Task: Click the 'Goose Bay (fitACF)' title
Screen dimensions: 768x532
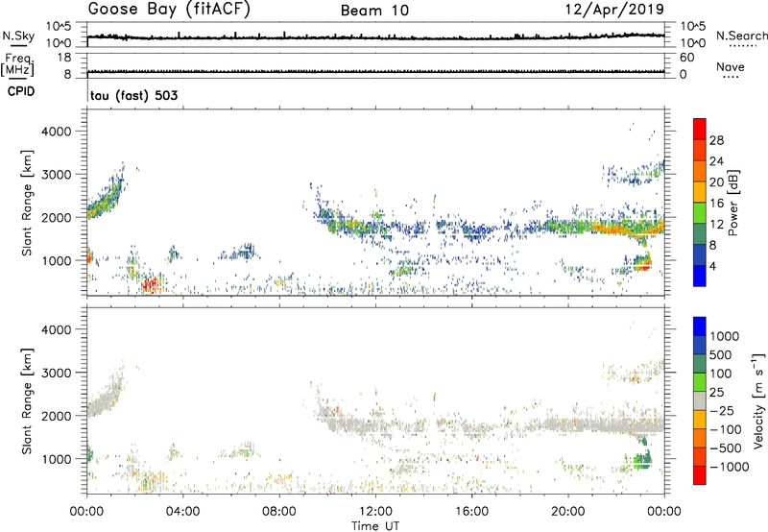Action: tap(169, 10)
